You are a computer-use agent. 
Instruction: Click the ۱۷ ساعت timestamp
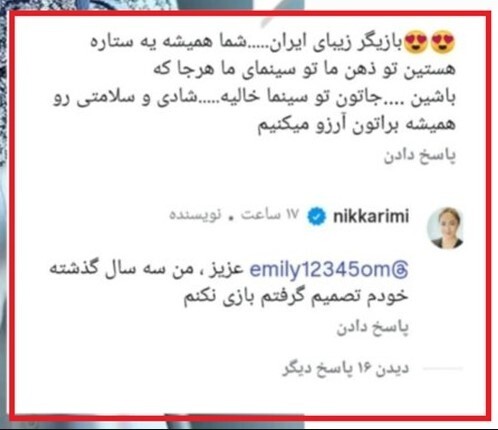click(270, 215)
